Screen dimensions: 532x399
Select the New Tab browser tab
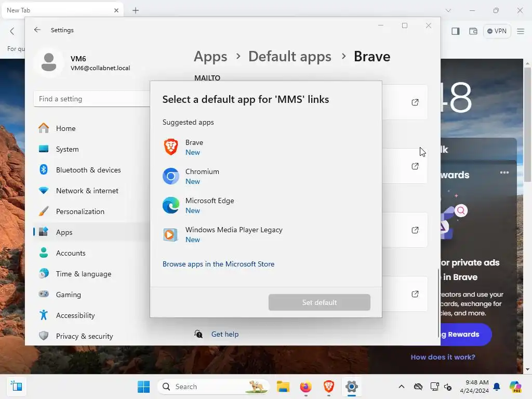click(x=62, y=10)
